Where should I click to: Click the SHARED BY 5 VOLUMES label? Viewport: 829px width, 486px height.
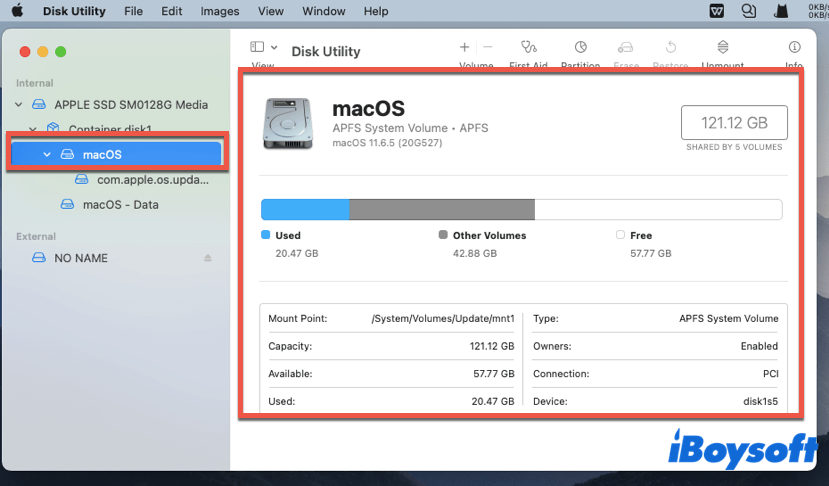point(734,147)
